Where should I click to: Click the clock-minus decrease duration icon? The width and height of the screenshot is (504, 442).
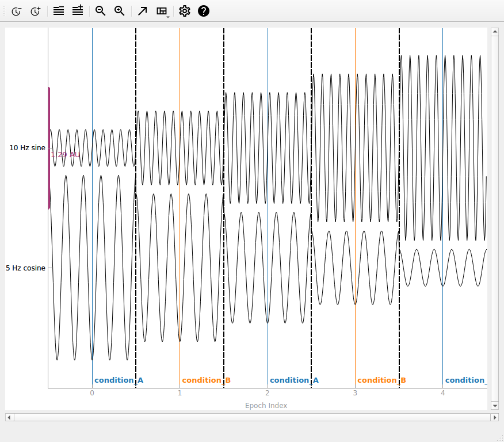click(16, 12)
